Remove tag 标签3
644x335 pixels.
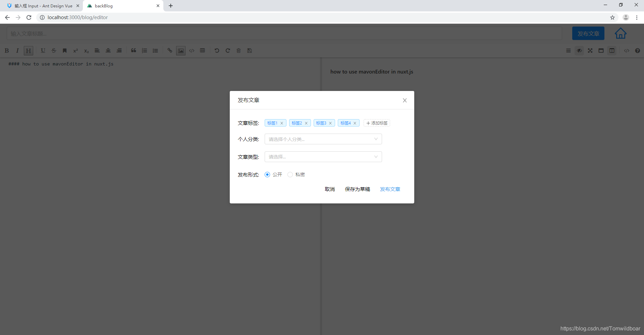(330, 123)
